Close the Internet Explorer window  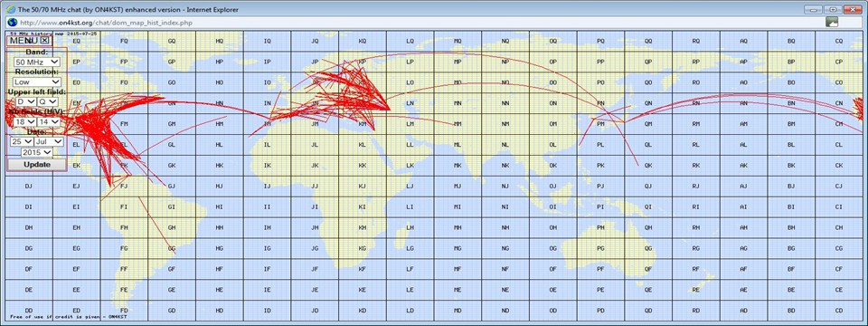coord(853,9)
